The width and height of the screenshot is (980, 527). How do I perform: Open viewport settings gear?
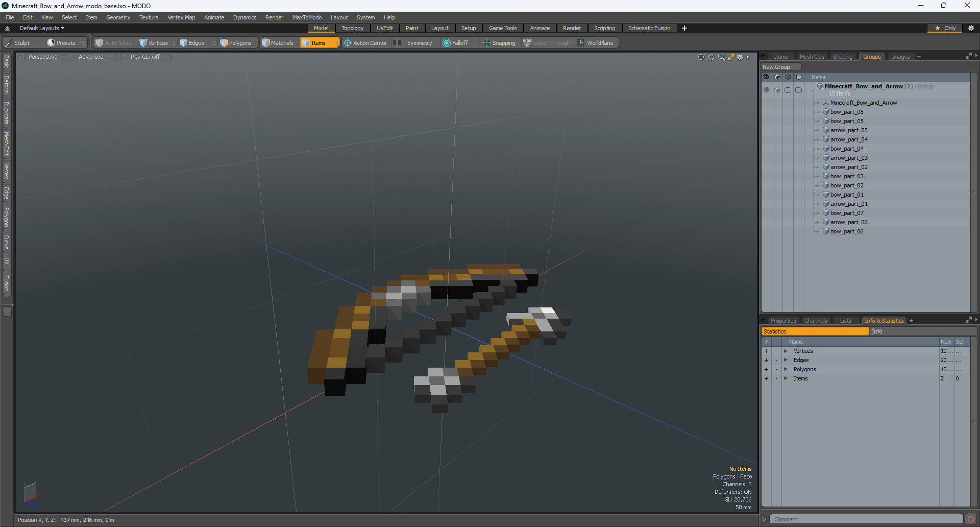click(x=740, y=57)
